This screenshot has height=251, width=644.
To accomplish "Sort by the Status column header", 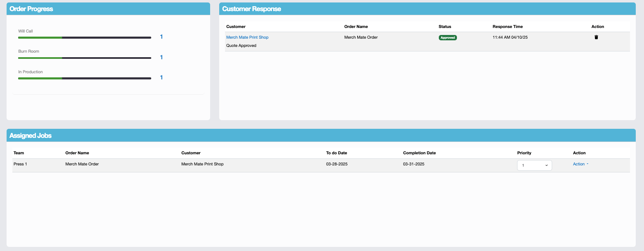I will [x=445, y=27].
